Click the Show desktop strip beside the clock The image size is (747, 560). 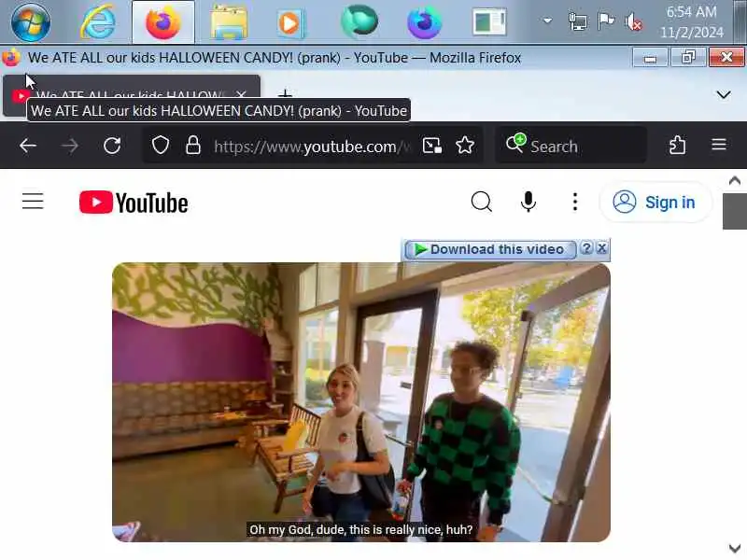pos(740,21)
